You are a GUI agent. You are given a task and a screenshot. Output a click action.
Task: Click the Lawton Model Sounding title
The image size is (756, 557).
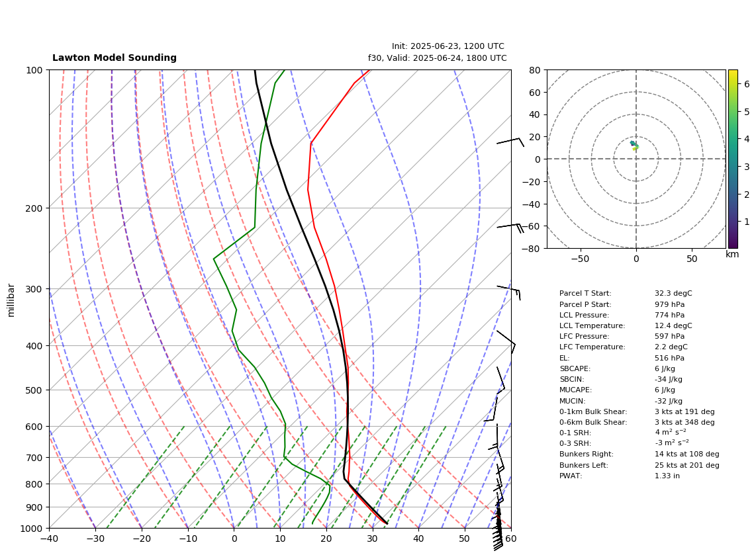pyautogui.click(x=115, y=58)
